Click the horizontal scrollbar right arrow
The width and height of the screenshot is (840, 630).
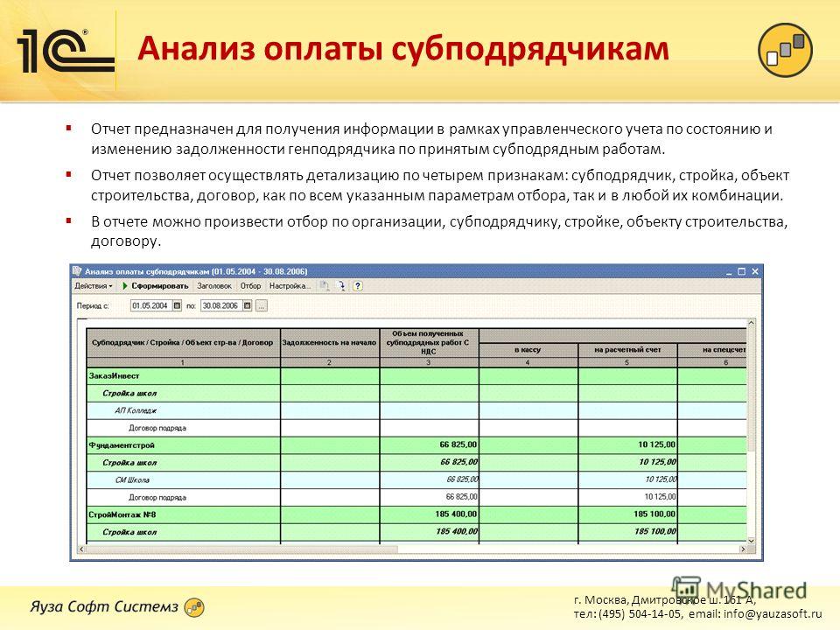743,549
